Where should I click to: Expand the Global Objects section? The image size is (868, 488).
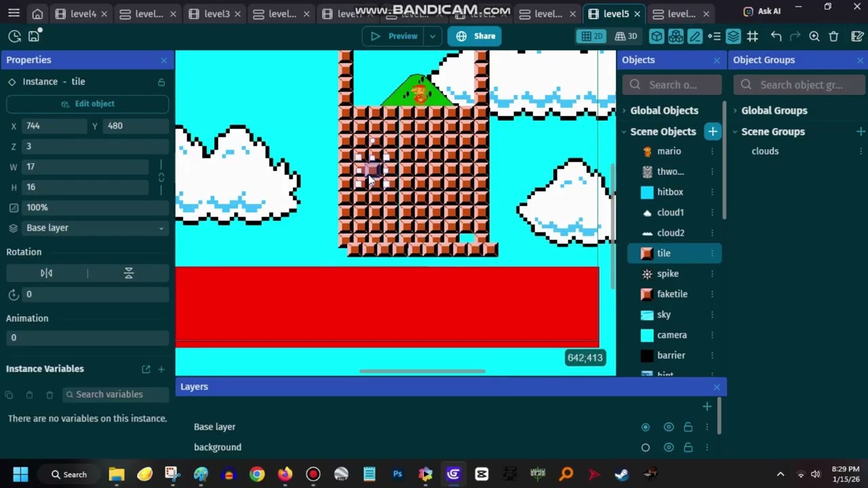(x=624, y=110)
